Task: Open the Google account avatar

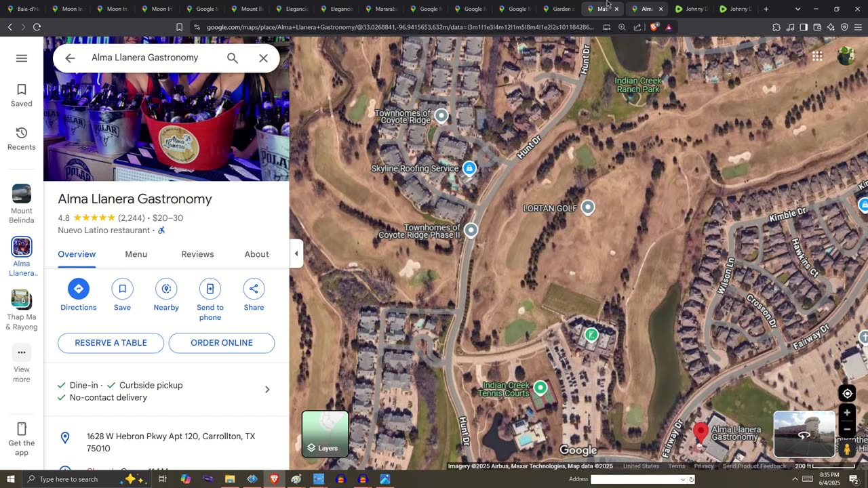Action: click(x=846, y=57)
